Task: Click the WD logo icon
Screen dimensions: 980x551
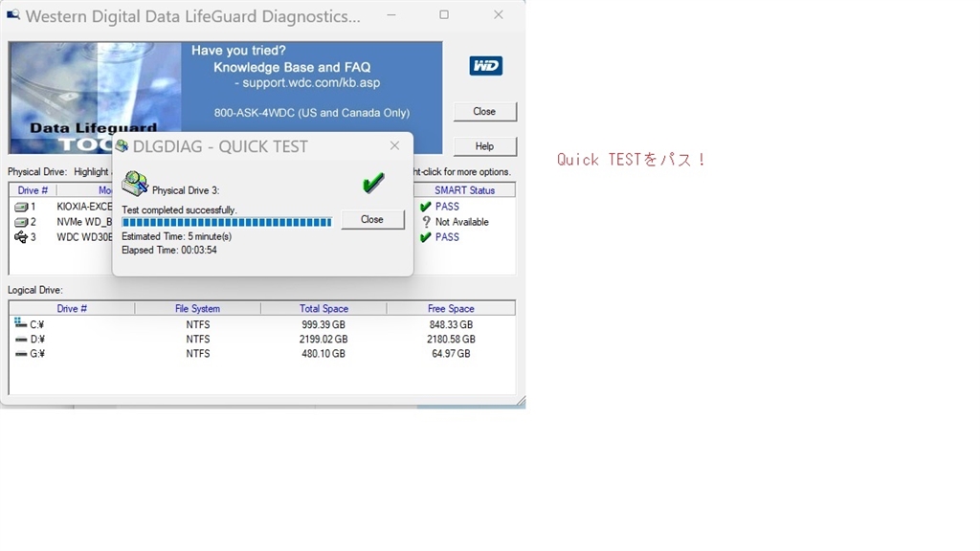Action: (x=485, y=66)
